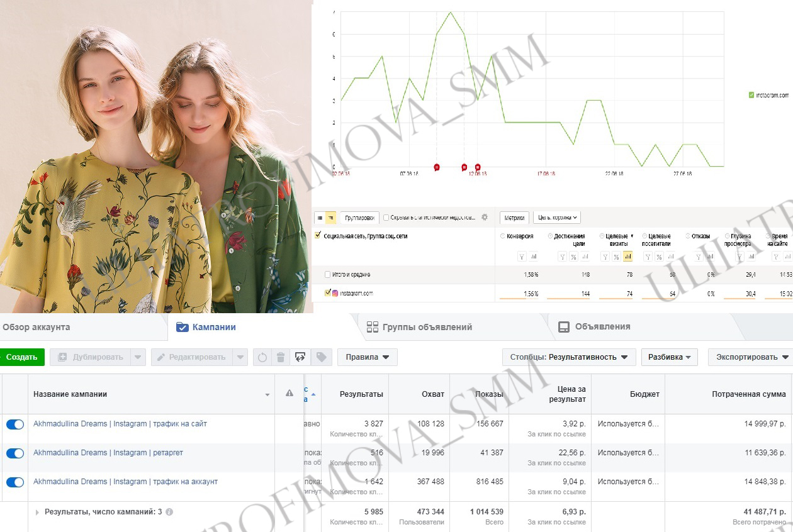Switch to tree view in Metrika table
793x532 pixels.
(x=331, y=218)
